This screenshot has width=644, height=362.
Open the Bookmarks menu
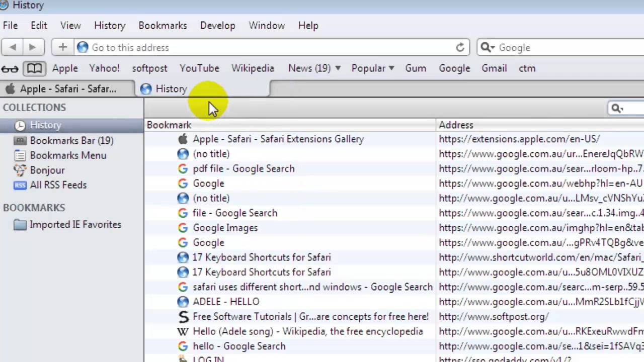[163, 25]
